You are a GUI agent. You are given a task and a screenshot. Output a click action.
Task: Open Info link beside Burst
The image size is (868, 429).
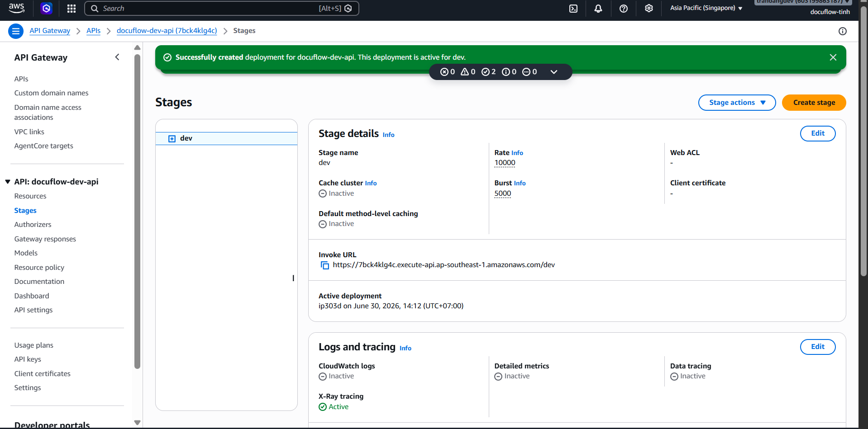(x=520, y=183)
